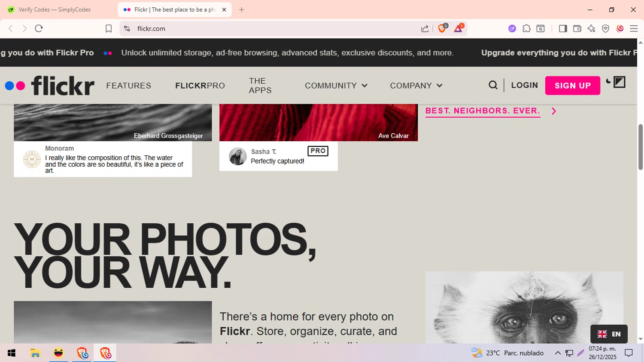Open the browser main hamburger menu
Screen dimensions: 644x362
(x=634, y=28)
